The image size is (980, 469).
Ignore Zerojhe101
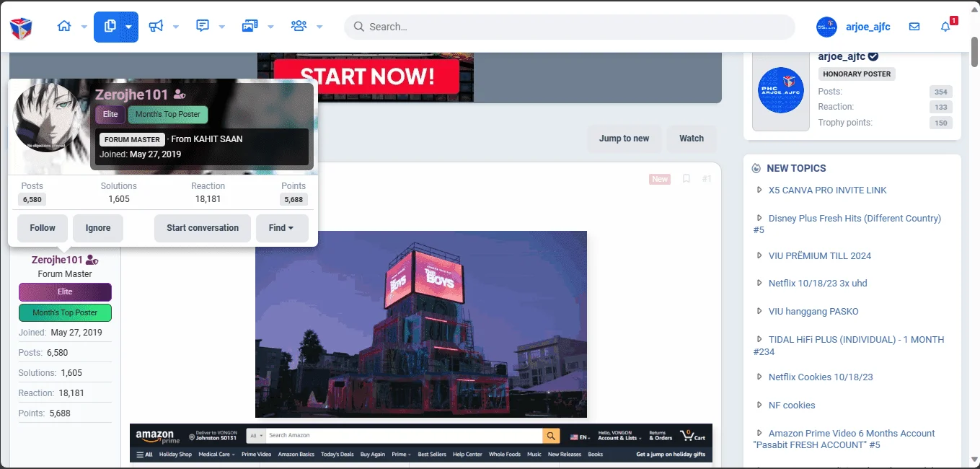(x=98, y=228)
